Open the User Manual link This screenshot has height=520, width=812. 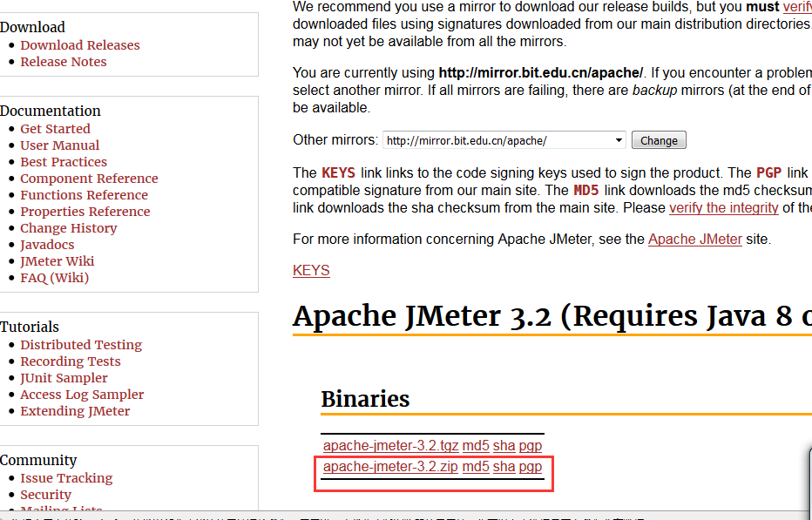59,145
